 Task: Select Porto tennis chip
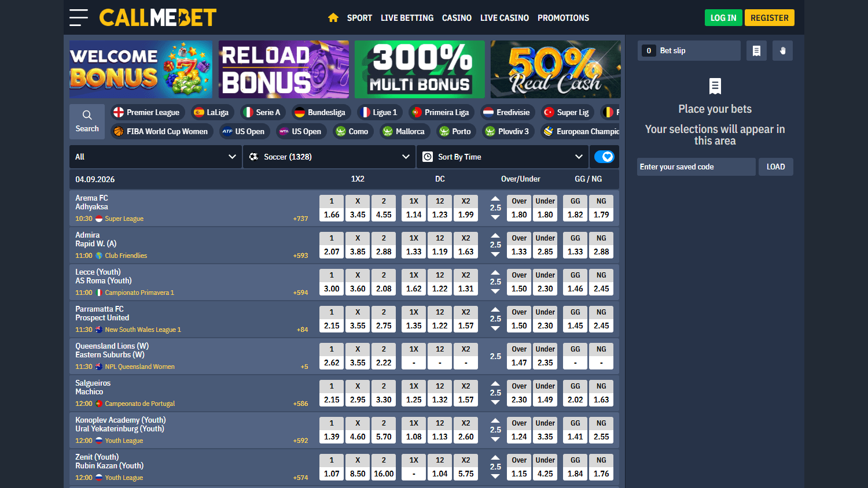tap(455, 131)
